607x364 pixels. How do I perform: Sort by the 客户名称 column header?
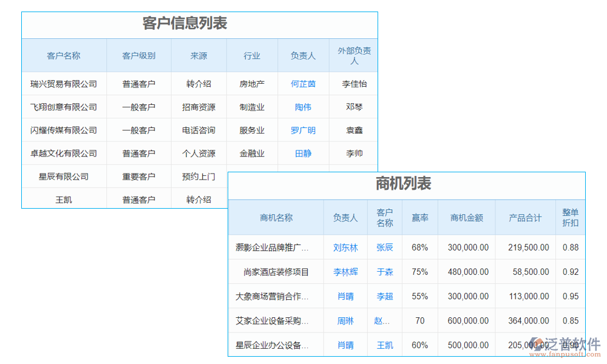[64, 55]
